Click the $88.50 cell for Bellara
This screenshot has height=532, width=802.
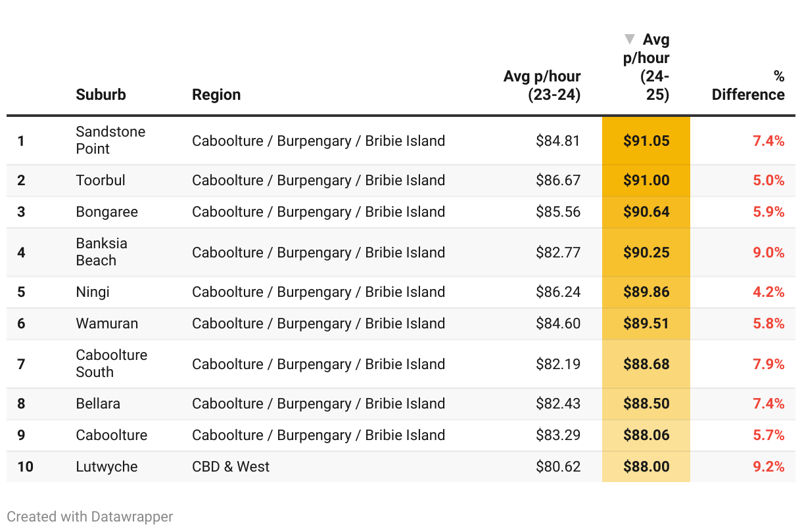point(646,404)
